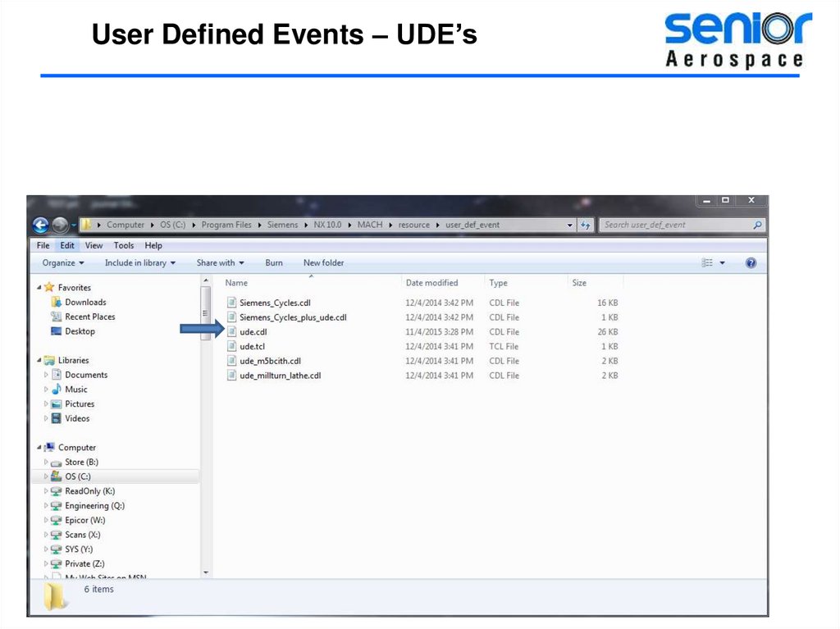
Task: Open the Downloads favorites folder
Action: tap(85, 303)
